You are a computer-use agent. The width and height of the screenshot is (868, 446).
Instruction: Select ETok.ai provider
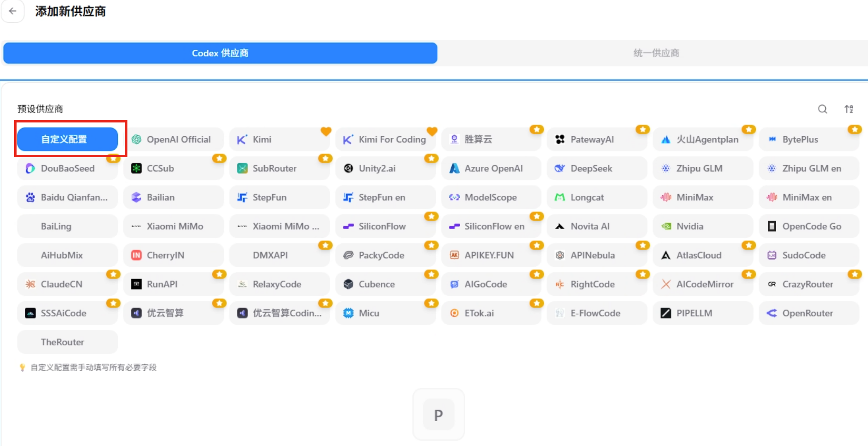tap(491, 313)
